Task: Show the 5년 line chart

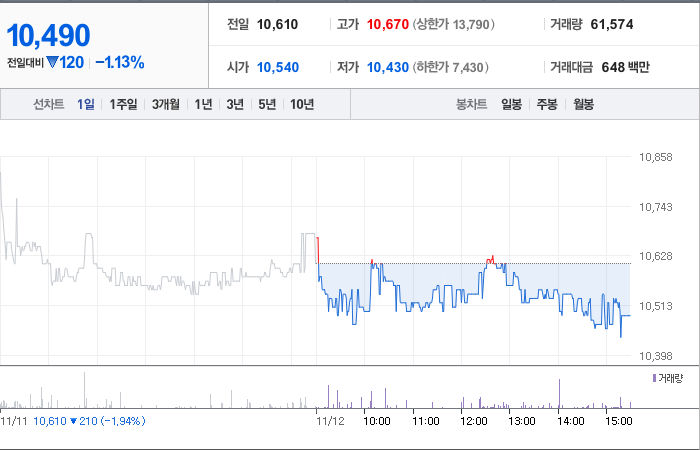Action: [267, 104]
